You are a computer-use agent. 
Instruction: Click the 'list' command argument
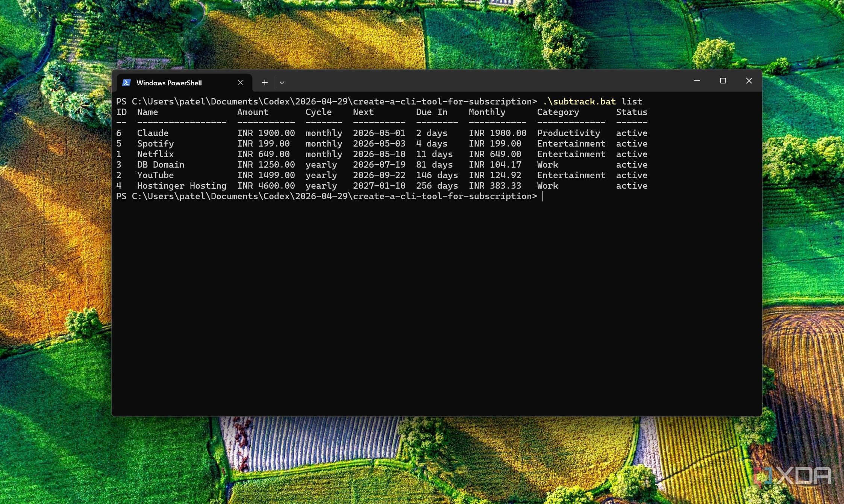(632, 101)
